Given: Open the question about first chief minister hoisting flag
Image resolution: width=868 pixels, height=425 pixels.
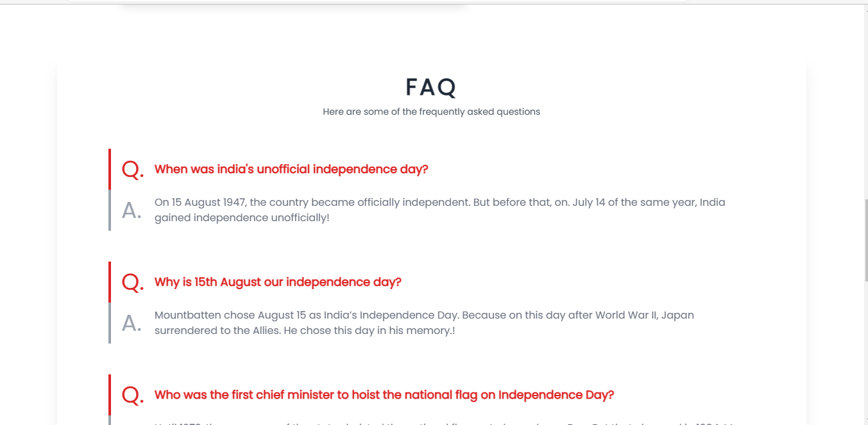Looking at the screenshot, I should point(384,395).
